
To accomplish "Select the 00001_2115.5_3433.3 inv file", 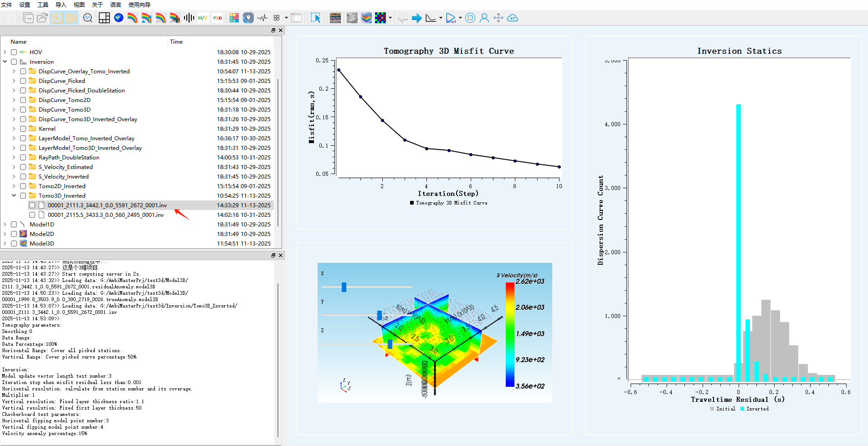I will click(105, 215).
